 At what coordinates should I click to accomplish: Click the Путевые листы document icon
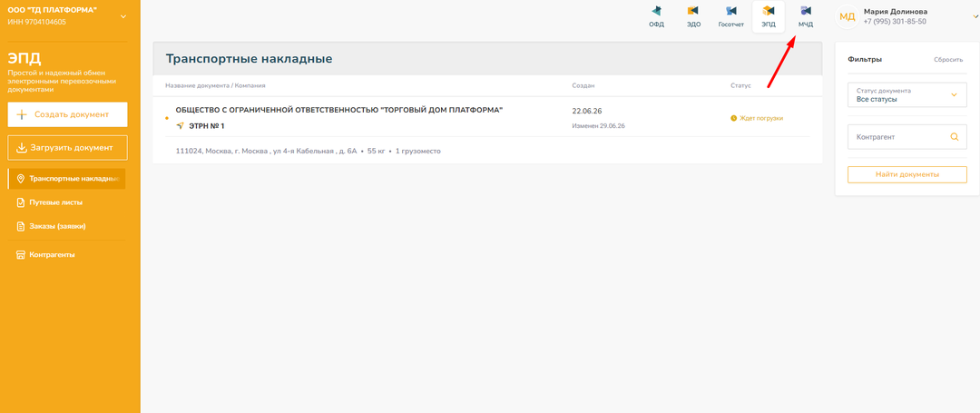(x=21, y=202)
